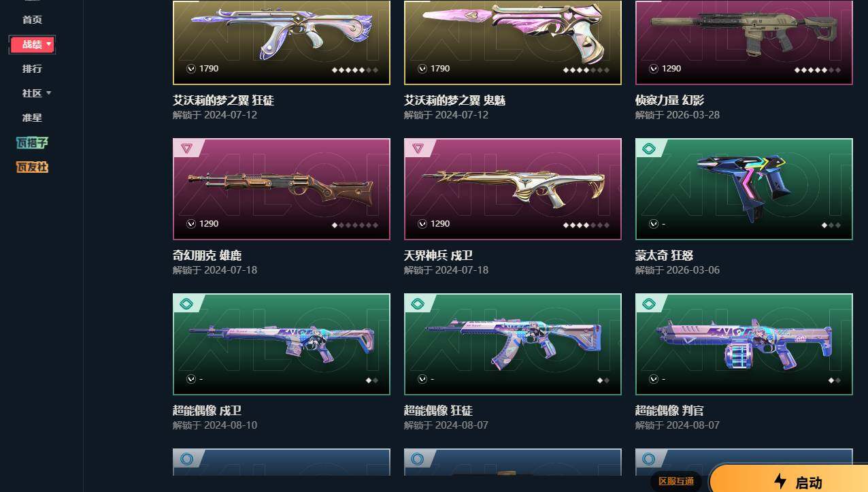Expand the 社区 dropdown menu
Screen dimensions: 868x492
click(x=37, y=93)
